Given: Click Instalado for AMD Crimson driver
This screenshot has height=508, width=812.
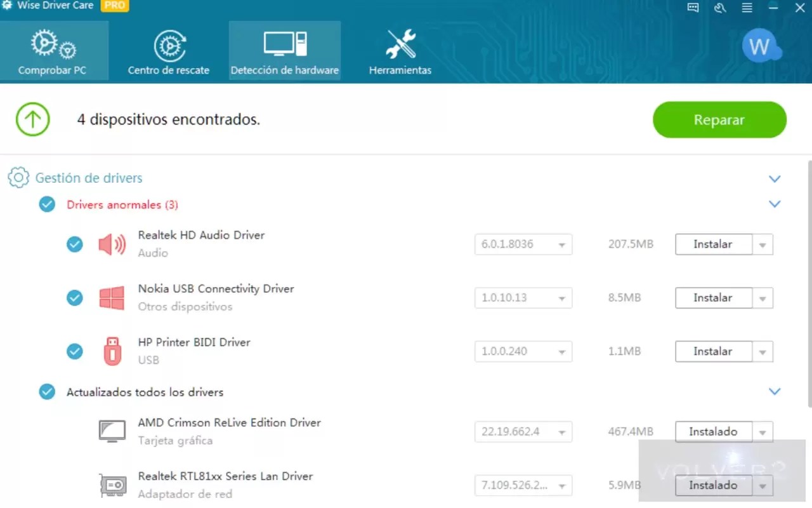Looking at the screenshot, I should pos(714,432).
